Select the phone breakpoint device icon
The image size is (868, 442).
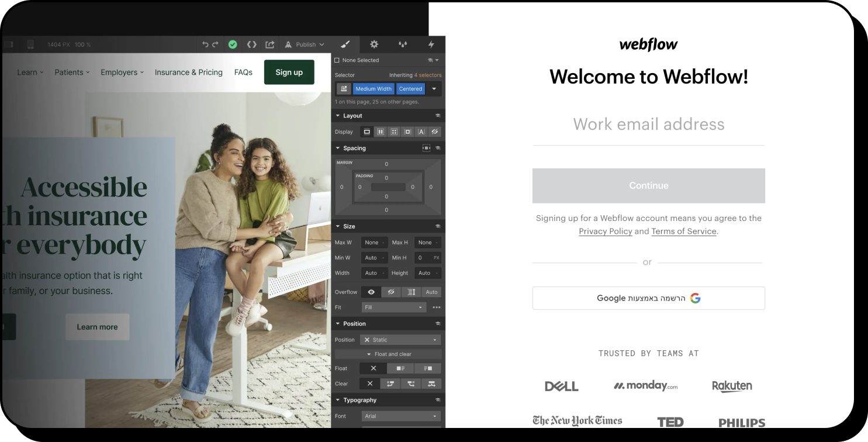[30, 44]
